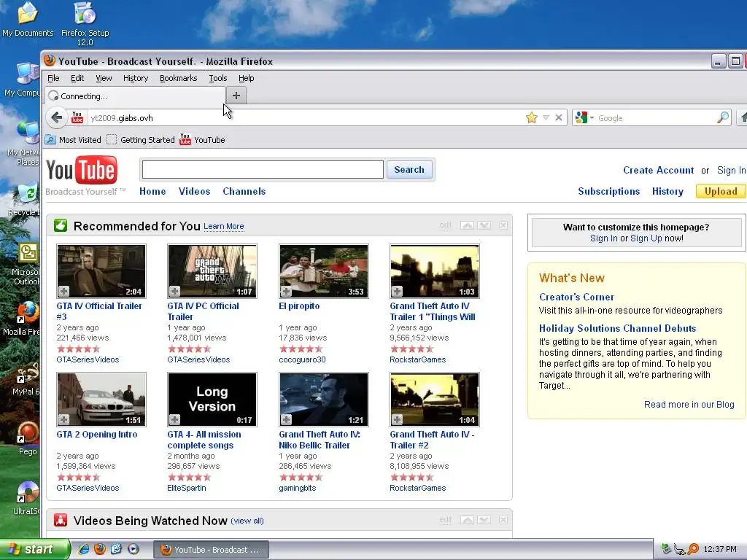Open URL history dropdown arrow in address bar
The width and height of the screenshot is (747, 560).
click(x=546, y=117)
